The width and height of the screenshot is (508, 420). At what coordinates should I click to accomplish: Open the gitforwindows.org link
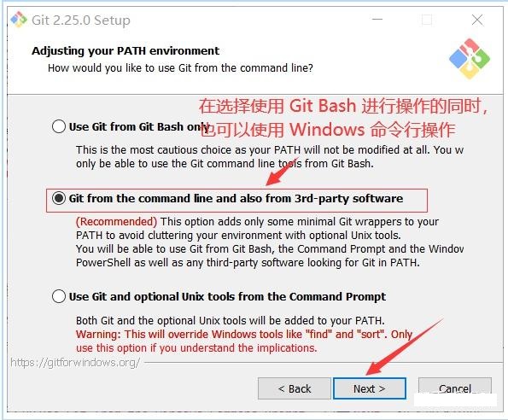tap(75, 362)
